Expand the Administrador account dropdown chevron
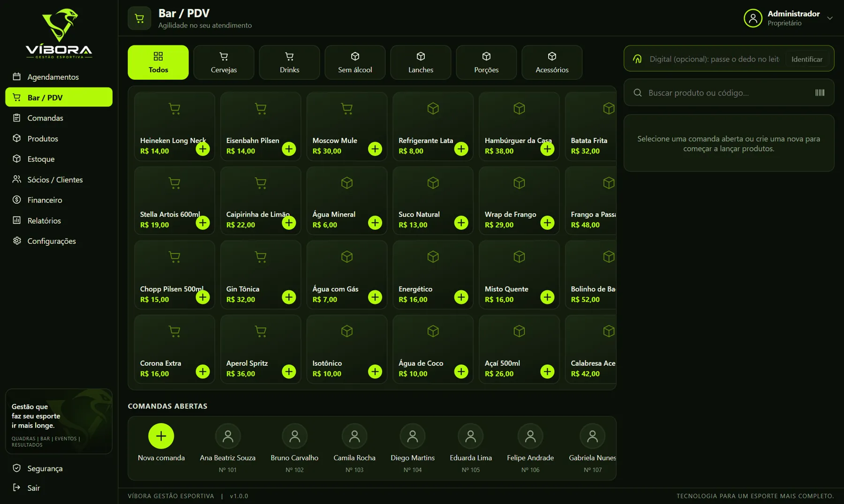Viewport: 844px width, 504px height. pyautogui.click(x=830, y=18)
